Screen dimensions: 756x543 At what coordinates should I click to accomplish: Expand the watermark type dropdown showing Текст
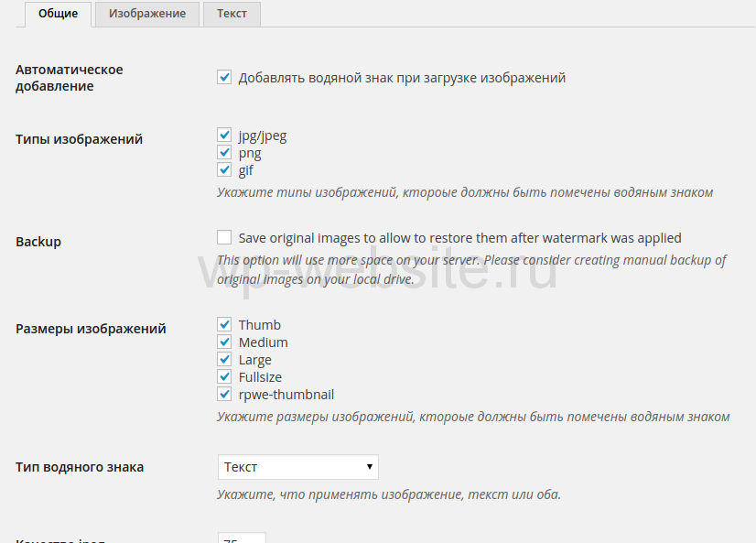pyautogui.click(x=298, y=467)
